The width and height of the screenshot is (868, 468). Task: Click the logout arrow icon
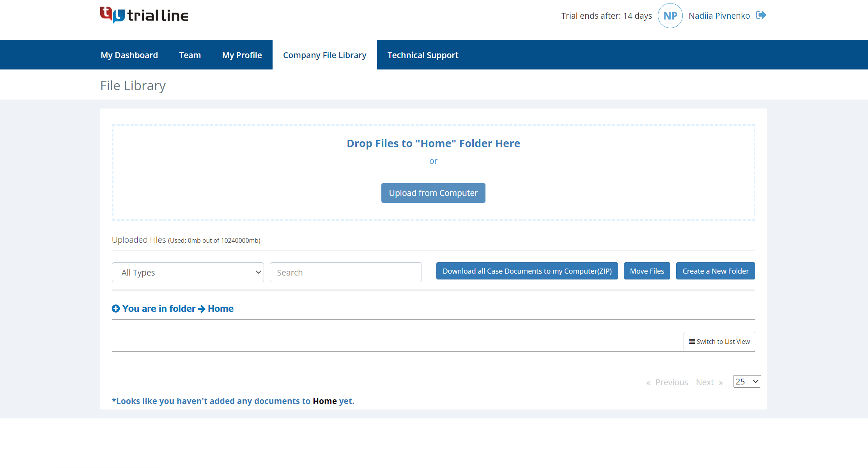(761, 16)
